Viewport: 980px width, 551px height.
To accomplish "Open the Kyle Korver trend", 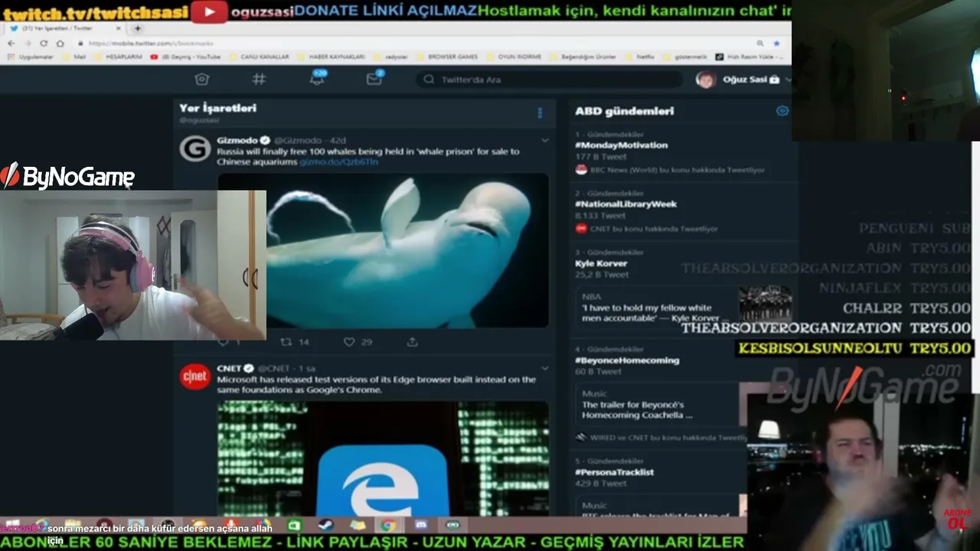I will pyautogui.click(x=601, y=263).
